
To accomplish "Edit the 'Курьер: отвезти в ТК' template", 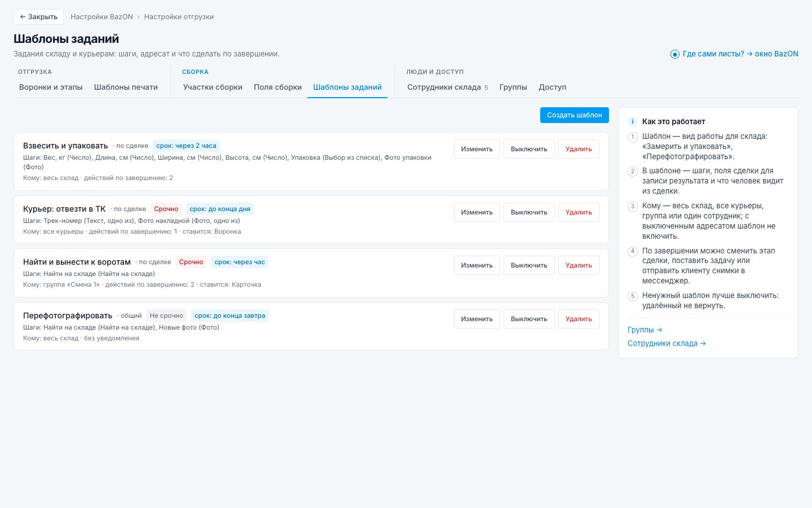I will pyautogui.click(x=477, y=212).
